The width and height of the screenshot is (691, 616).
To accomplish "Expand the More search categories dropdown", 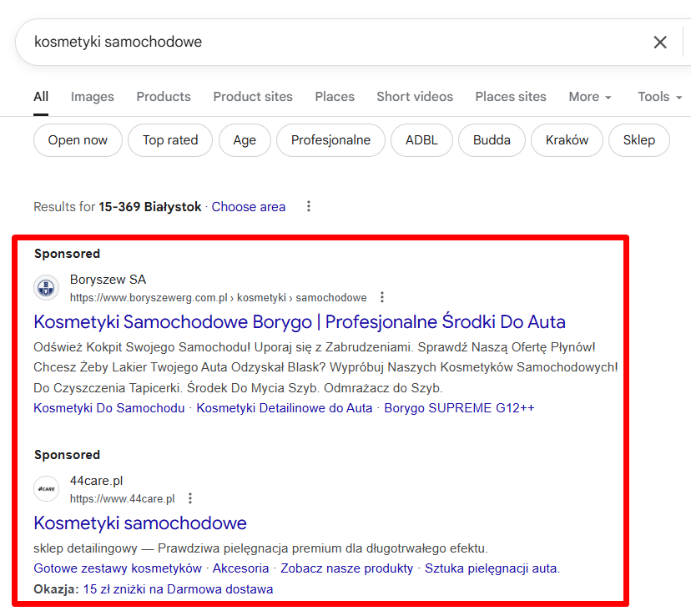I will pos(589,97).
